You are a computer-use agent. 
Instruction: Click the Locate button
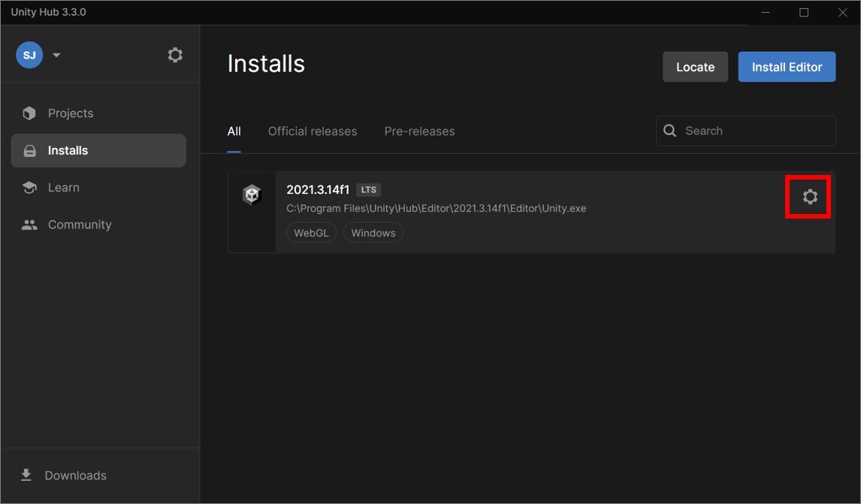695,67
